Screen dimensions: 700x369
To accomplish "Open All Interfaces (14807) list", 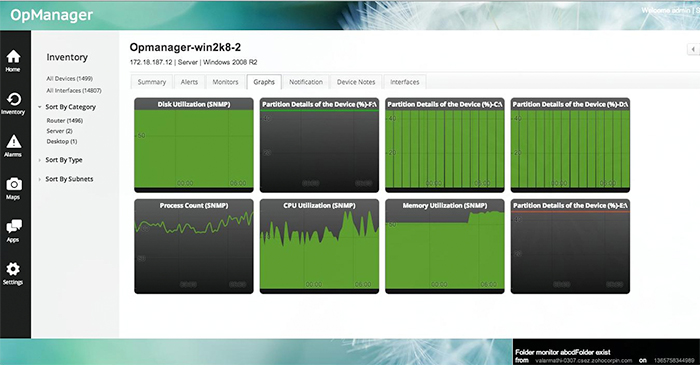I will [74, 91].
